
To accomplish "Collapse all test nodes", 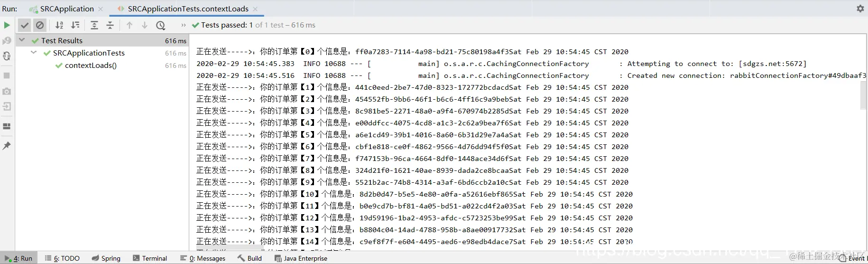I will (110, 25).
